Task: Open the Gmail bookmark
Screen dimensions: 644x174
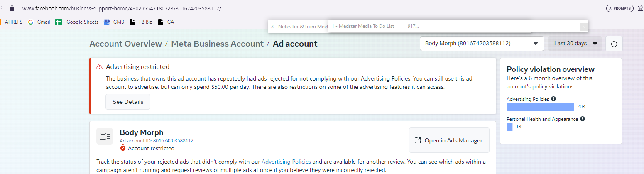Action: coord(39,22)
